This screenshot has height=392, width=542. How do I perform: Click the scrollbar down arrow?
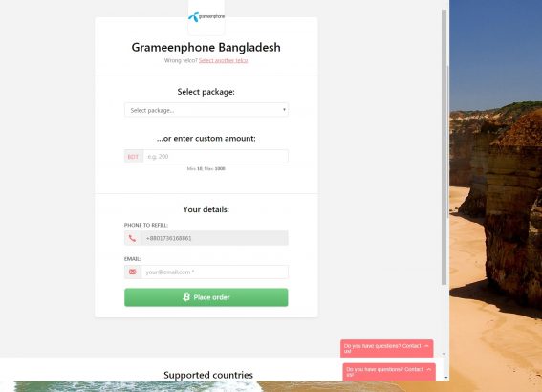(444, 354)
